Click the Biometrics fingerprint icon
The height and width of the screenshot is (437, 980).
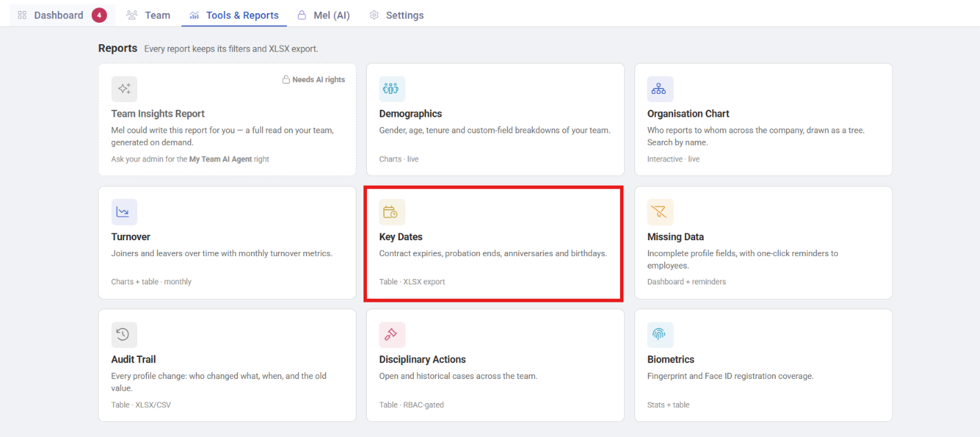coord(660,335)
